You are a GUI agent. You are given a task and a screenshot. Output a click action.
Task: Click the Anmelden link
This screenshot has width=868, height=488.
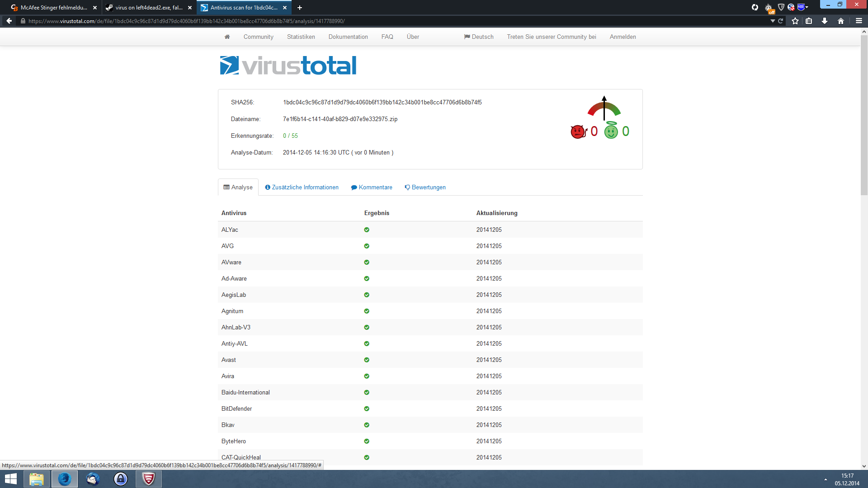click(x=623, y=37)
